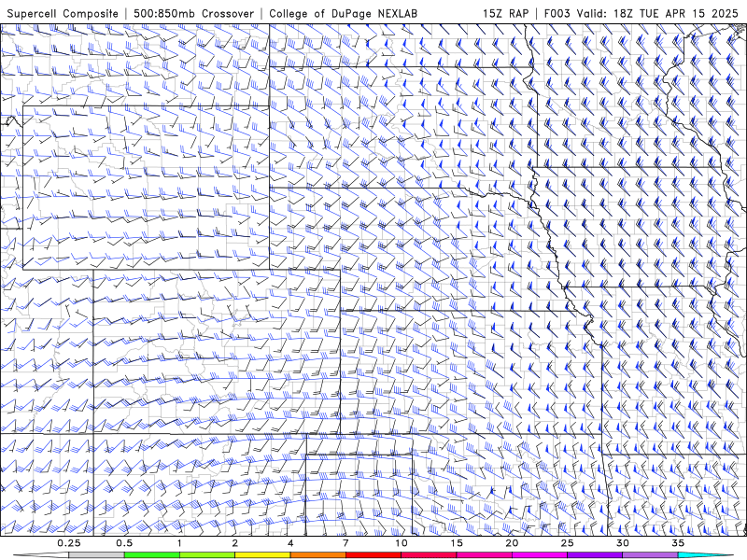Click the legend label '10'
Image resolution: width=747 pixels, height=560 pixels.
[402, 543]
